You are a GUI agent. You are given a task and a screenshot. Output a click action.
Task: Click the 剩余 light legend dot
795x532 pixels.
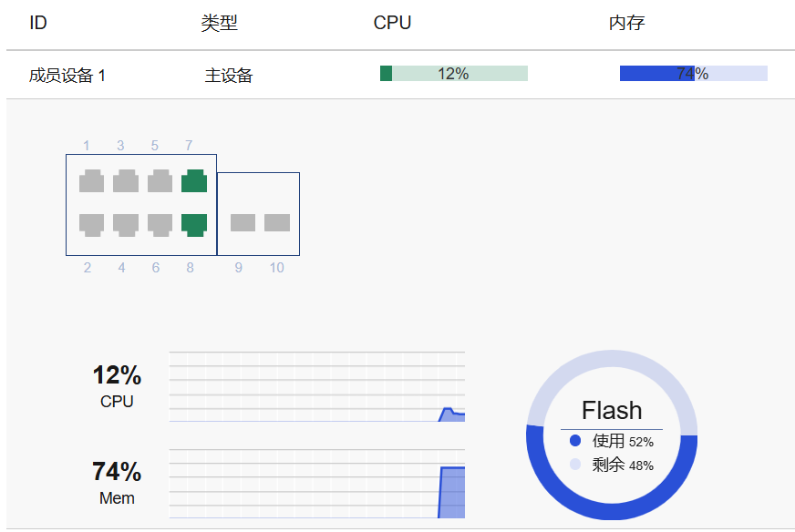click(x=574, y=465)
